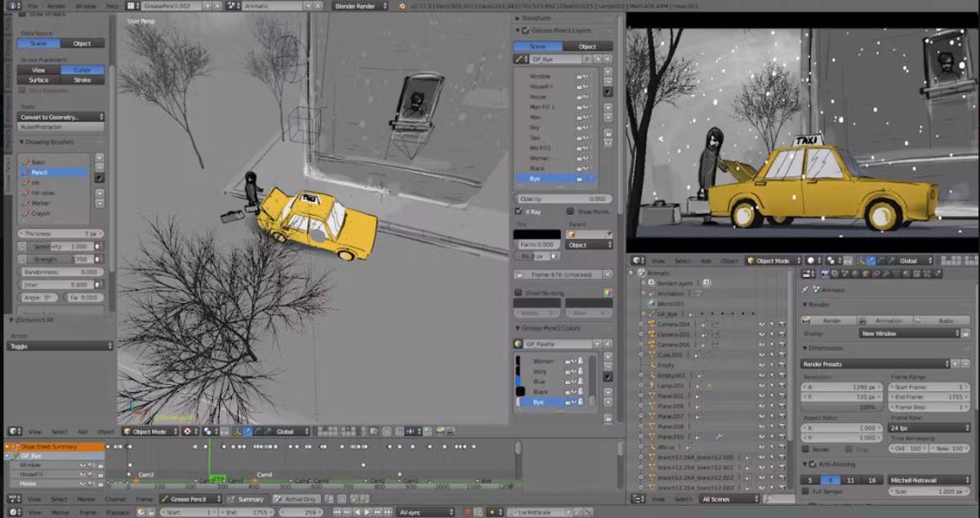Choose the Ink noise brush
Screen dimensions: 980x518
tap(55, 193)
